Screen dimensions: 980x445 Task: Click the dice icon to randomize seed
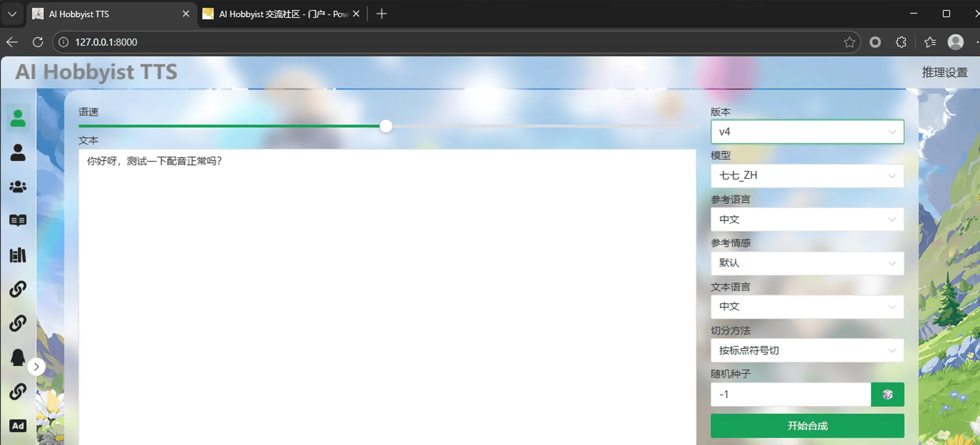pyautogui.click(x=887, y=395)
